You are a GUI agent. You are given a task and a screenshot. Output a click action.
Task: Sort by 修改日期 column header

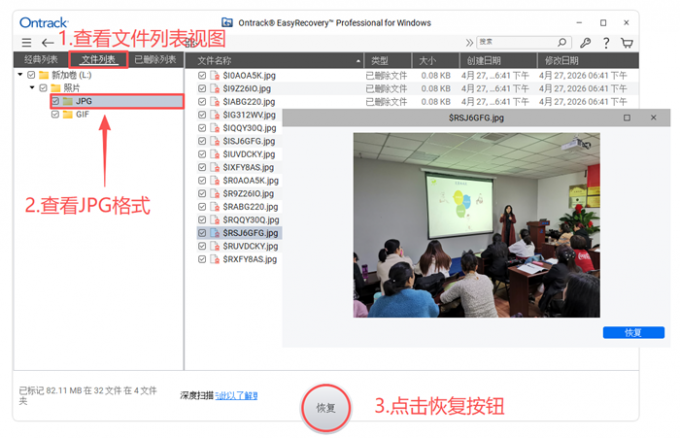587,61
